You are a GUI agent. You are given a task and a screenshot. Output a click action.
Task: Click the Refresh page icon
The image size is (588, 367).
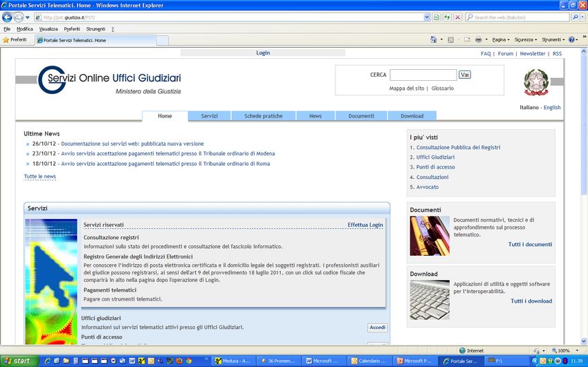point(446,17)
